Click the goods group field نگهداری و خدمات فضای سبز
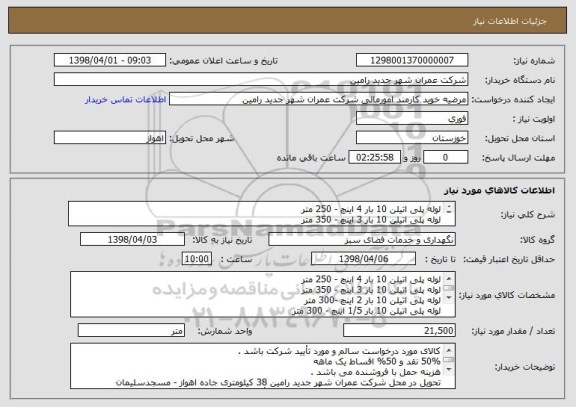The image size is (576, 407). pyautogui.click(x=362, y=240)
